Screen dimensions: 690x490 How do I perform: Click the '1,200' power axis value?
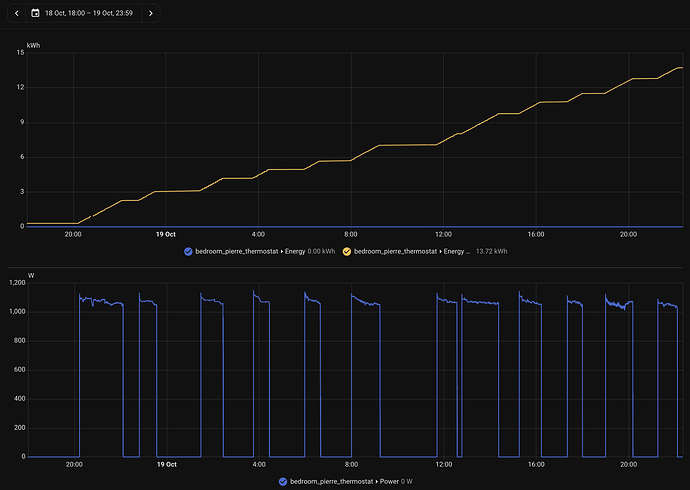click(17, 283)
